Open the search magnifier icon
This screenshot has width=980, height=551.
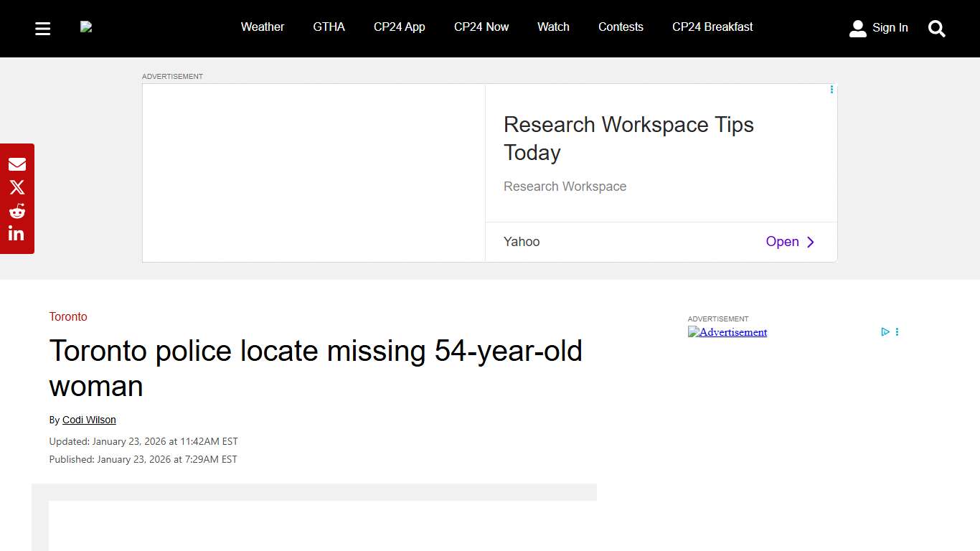click(x=936, y=29)
